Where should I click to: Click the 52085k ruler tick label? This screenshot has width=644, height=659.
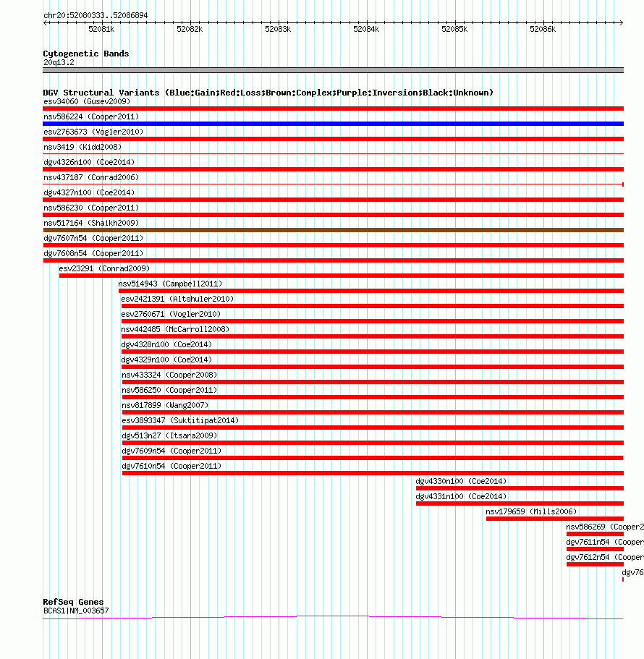[454, 29]
